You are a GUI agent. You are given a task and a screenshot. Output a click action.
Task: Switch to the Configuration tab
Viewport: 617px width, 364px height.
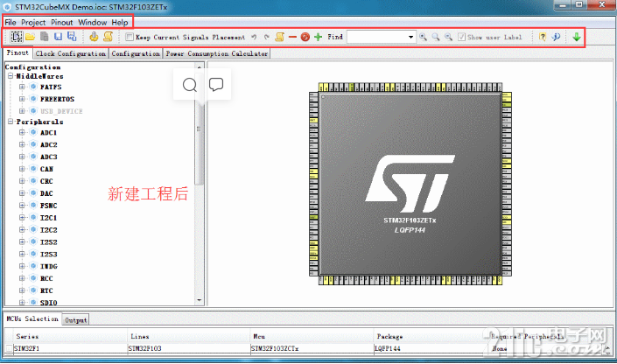[x=136, y=53]
